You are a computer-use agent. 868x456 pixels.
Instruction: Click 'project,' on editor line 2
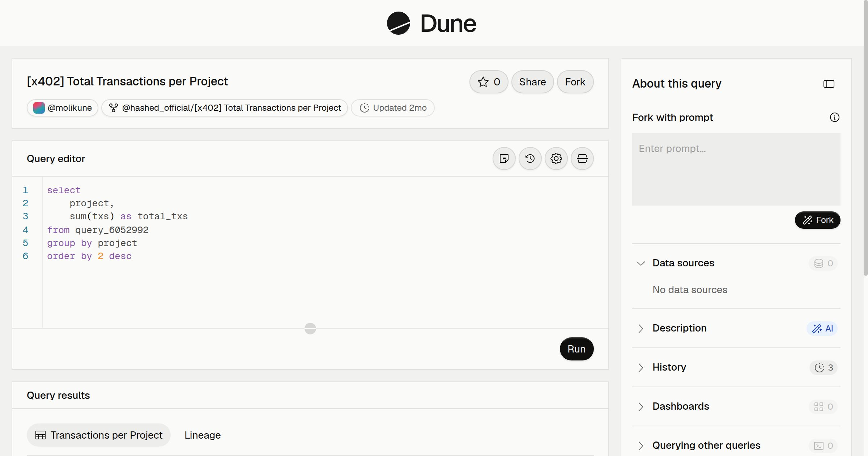(92, 203)
